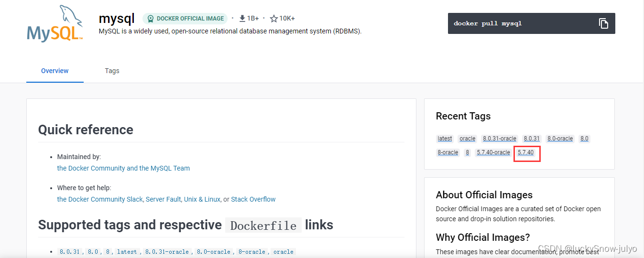This screenshot has height=258, width=644.
Task: Switch to the Overview tab
Action: coord(55,71)
